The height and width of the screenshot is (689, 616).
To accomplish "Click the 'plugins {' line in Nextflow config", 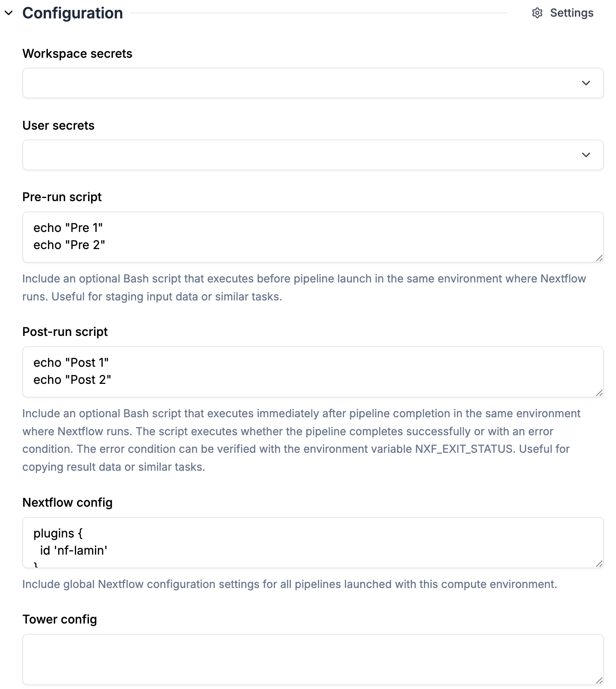I will click(58, 533).
